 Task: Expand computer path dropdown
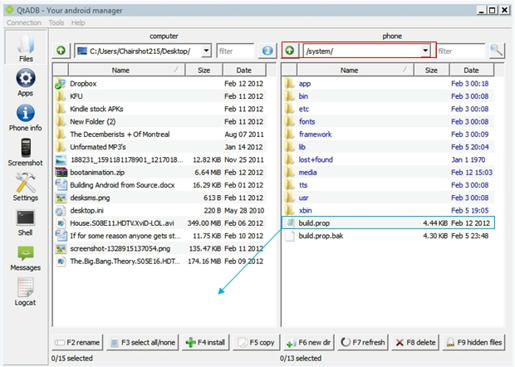coord(206,51)
